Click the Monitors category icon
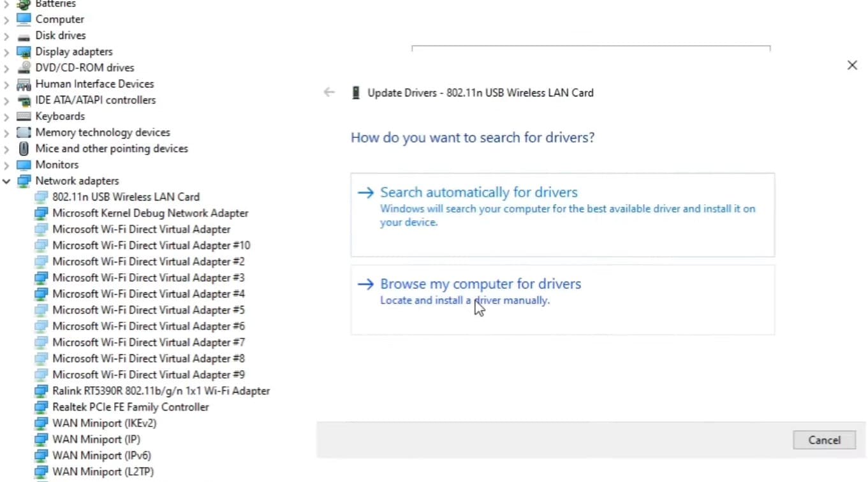Viewport: 868px width, 482px height. point(24,165)
